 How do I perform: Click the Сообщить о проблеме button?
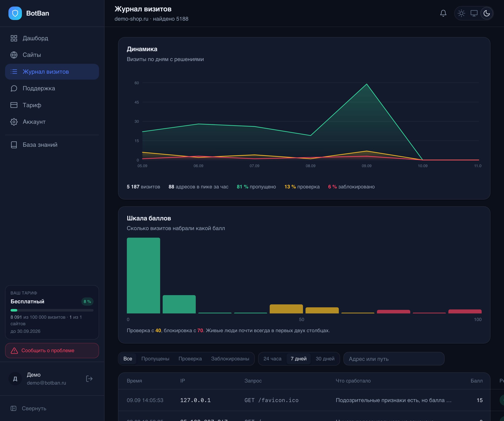point(52,350)
